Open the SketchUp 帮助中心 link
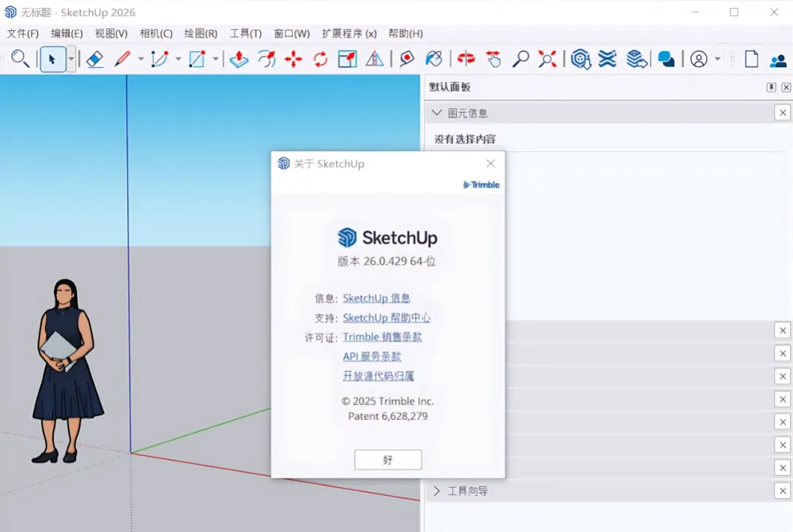Screen dimensions: 793x532 tap(387, 318)
